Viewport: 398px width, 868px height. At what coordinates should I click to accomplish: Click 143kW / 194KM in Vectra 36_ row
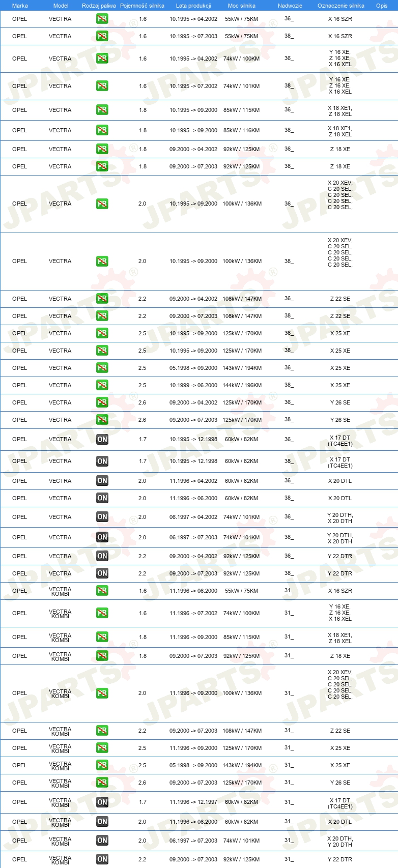[x=242, y=368]
